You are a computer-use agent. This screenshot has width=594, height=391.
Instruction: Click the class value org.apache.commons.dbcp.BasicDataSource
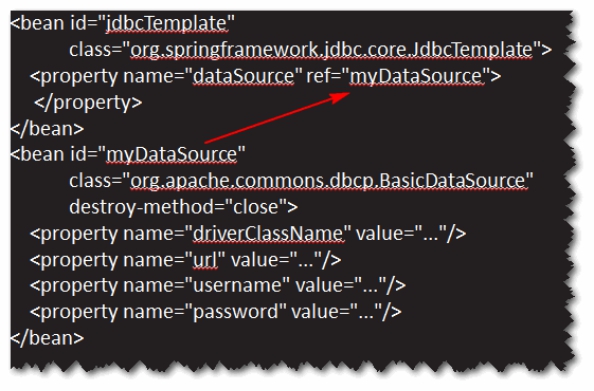[329, 181]
